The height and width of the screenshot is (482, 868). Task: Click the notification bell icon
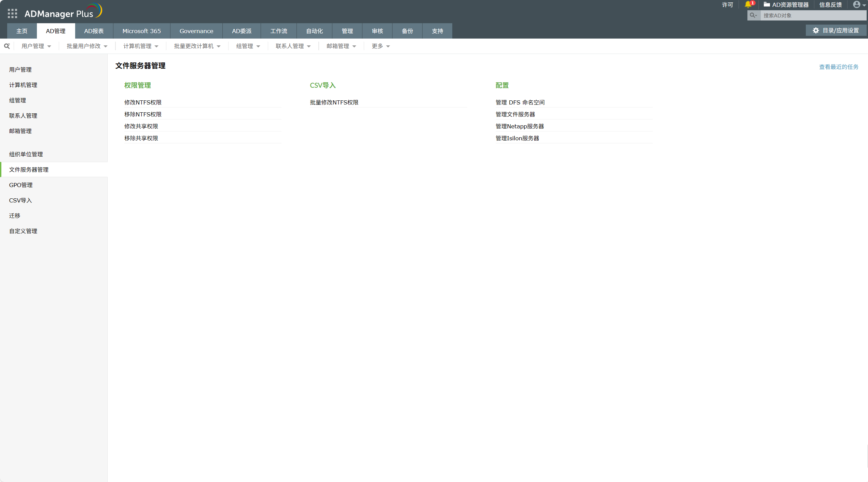[x=748, y=4]
